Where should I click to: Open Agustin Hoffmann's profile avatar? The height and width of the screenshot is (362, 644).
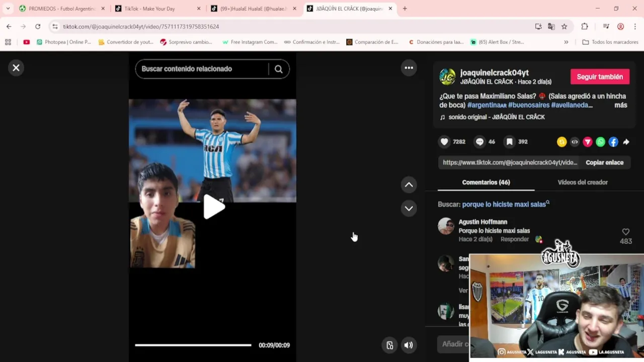446,226
